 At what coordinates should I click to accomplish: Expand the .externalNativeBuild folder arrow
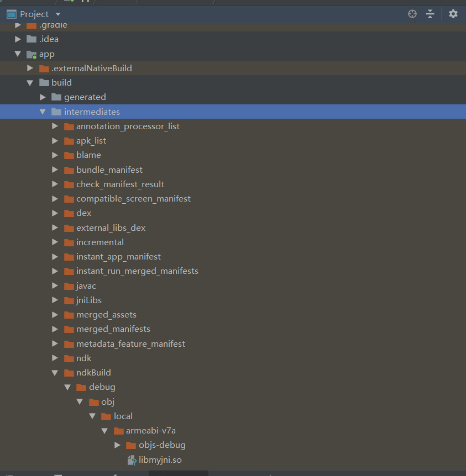30,68
